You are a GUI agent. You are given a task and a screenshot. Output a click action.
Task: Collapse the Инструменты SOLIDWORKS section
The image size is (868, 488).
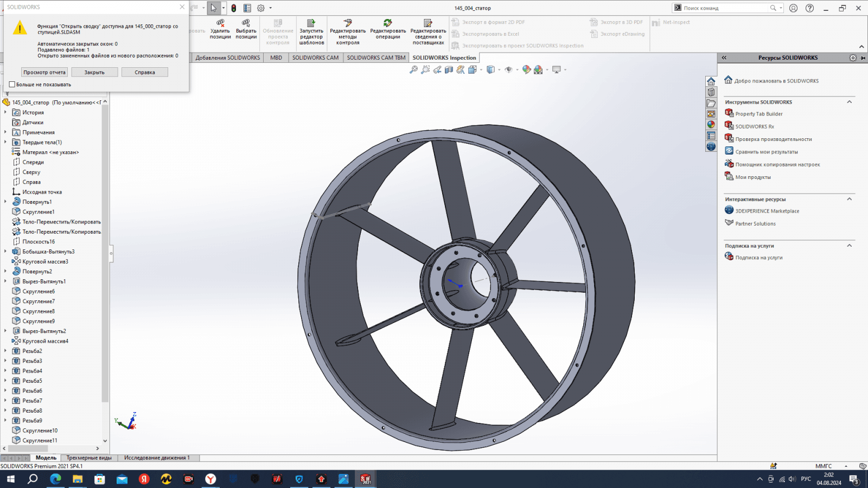[x=849, y=102]
